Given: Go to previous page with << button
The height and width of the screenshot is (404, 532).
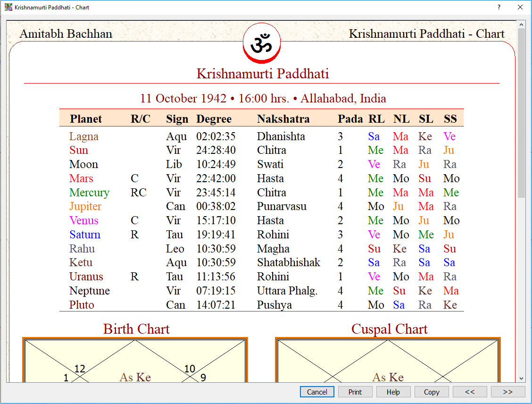Looking at the screenshot, I should [470, 392].
